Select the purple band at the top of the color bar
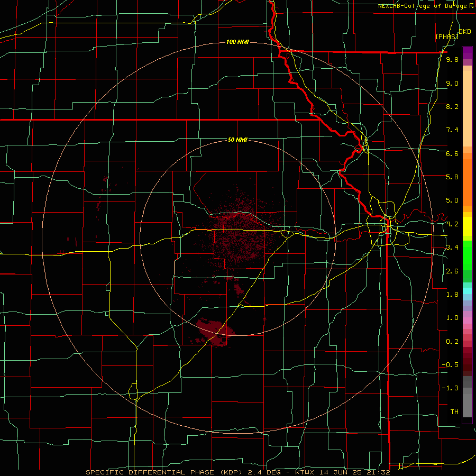Image resolution: width=476 pixels, height=476 pixels. [467, 53]
